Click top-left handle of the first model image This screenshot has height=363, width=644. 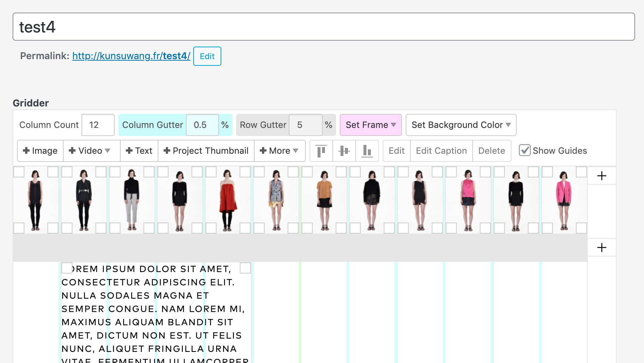pos(19,172)
